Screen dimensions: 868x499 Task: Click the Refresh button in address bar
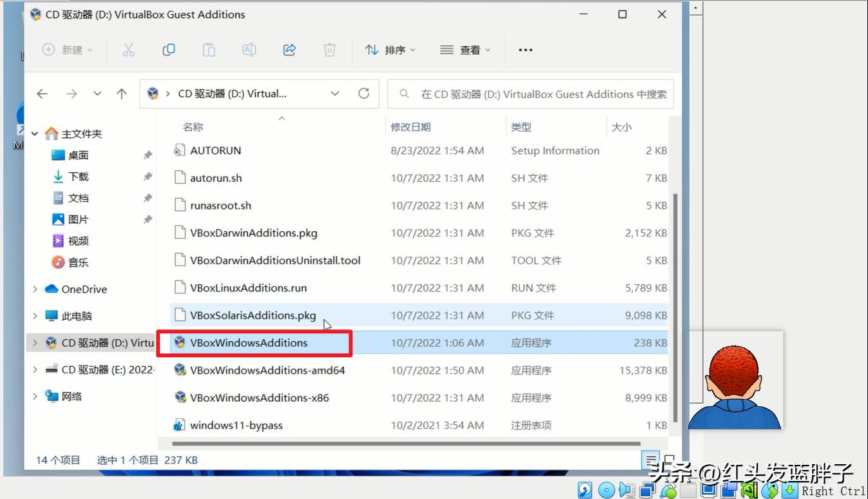coord(363,93)
